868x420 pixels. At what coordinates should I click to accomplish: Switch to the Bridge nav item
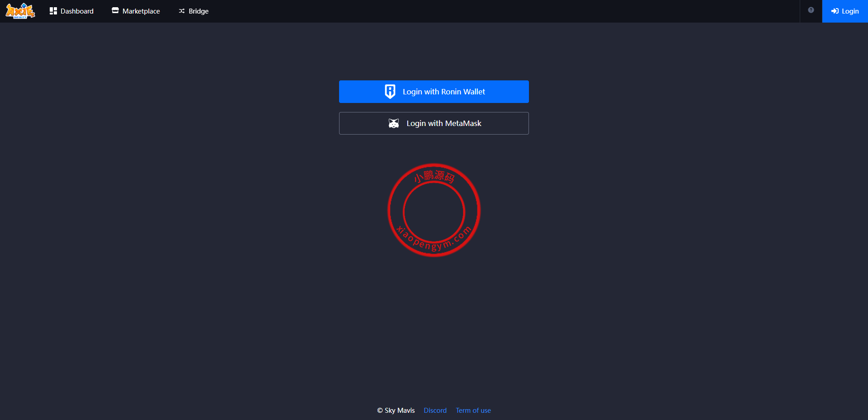[x=198, y=11]
